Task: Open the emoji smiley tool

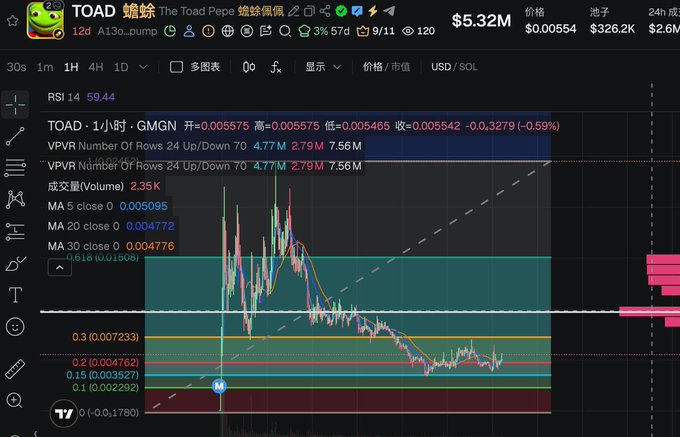Action: pos(15,326)
